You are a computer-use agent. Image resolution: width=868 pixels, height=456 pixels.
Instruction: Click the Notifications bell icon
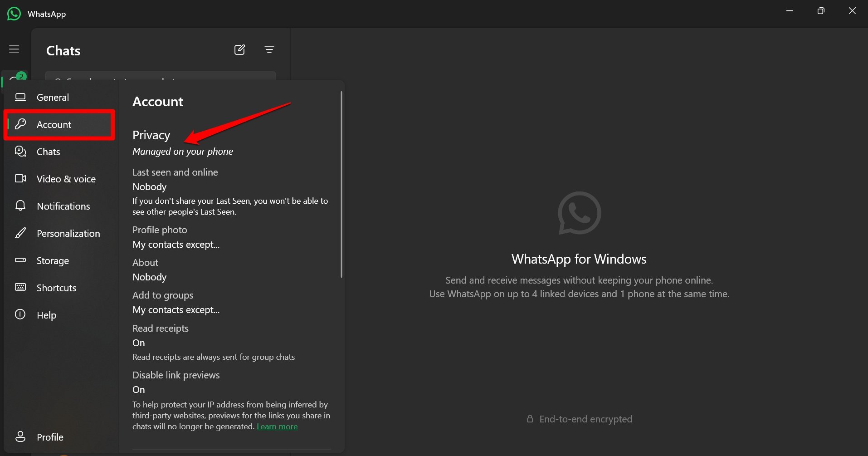(x=20, y=206)
